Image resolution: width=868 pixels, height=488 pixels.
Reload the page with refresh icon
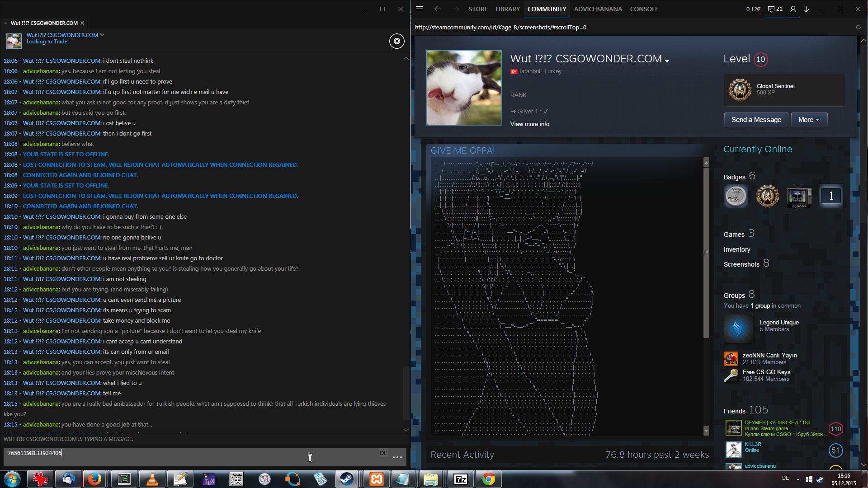click(858, 27)
